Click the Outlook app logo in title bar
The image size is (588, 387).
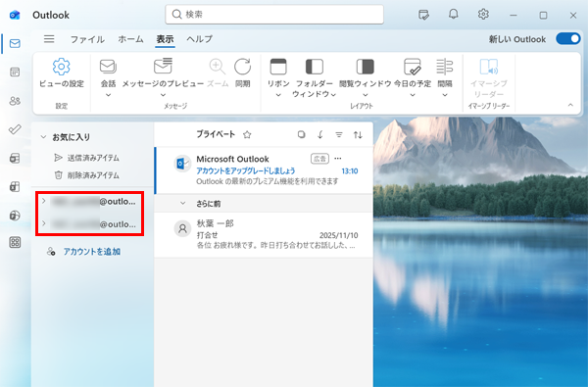(x=15, y=15)
